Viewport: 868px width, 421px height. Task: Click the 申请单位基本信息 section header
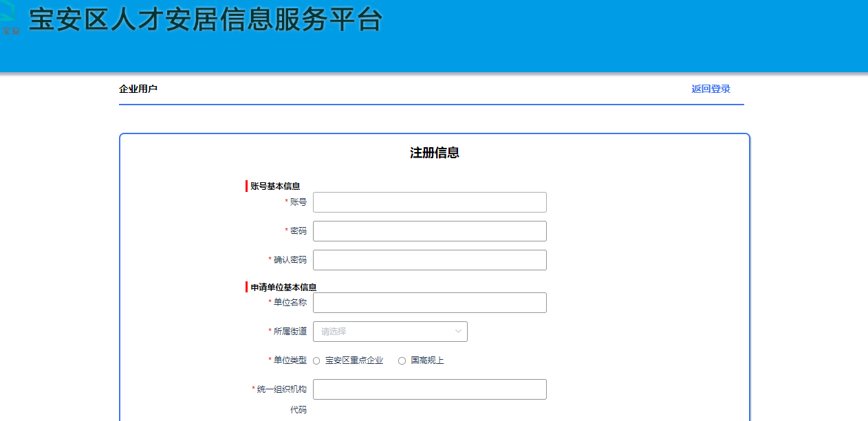point(283,287)
